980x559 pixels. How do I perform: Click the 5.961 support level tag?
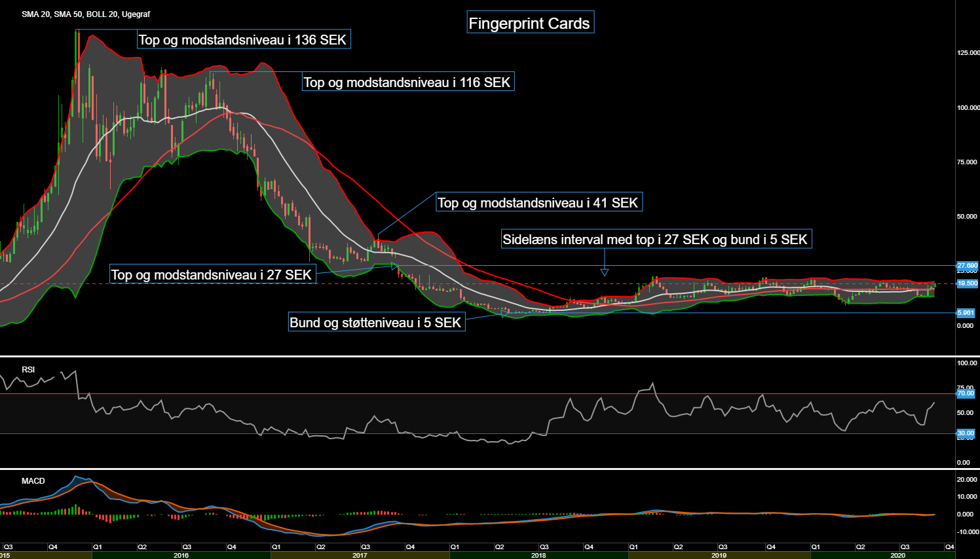click(x=966, y=313)
